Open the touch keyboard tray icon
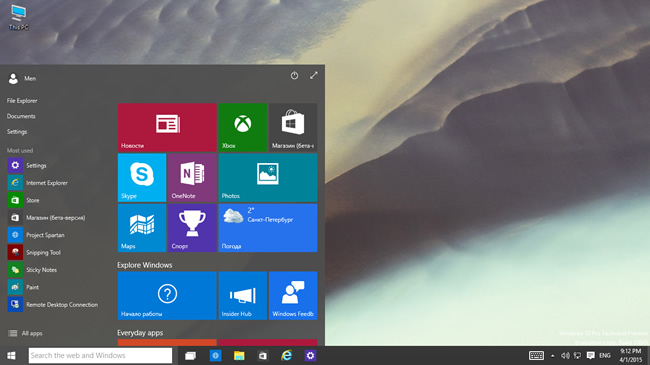650x365 pixels. (x=536, y=355)
